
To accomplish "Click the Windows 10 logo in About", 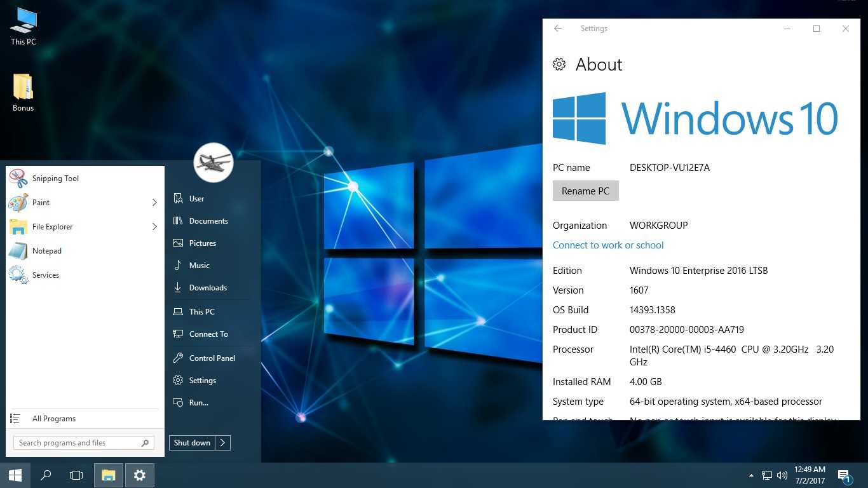I will coord(695,118).
